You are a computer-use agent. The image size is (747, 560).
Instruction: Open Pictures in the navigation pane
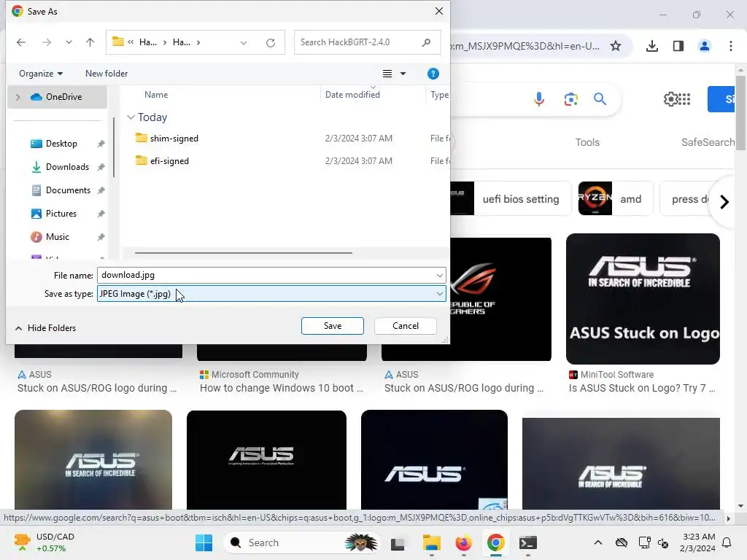click(x=61, y=214)
